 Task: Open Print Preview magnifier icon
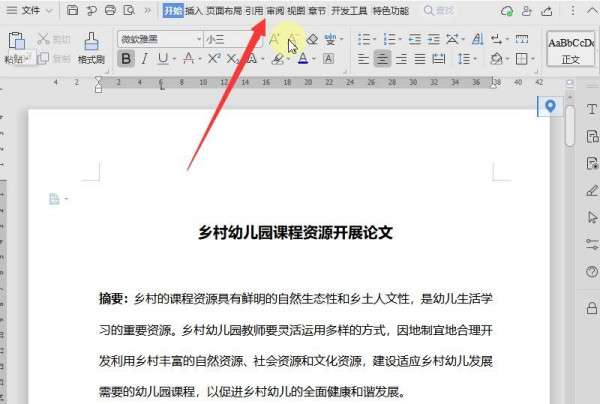129,10
